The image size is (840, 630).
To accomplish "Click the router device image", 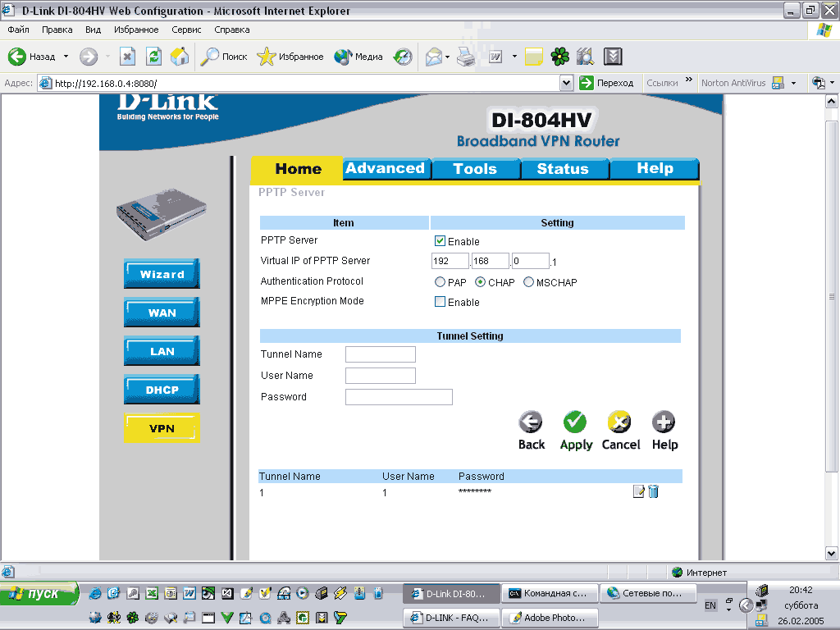I will tap(162, 214).
